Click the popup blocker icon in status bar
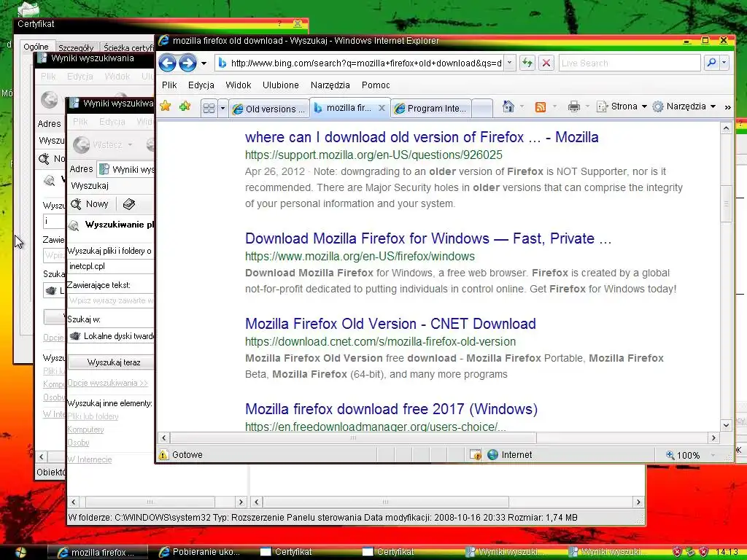Viewport: 747px width, 560px height. [x=476, y=455]
